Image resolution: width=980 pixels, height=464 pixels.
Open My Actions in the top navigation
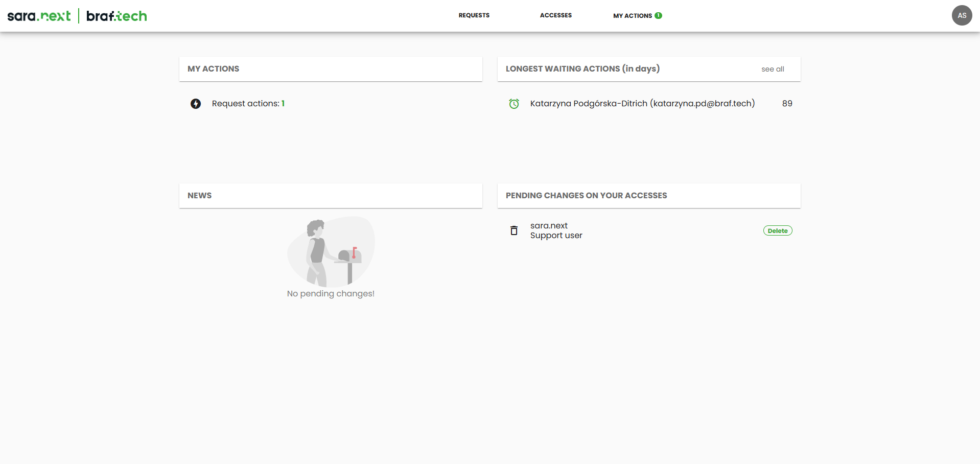click(632, 16)
